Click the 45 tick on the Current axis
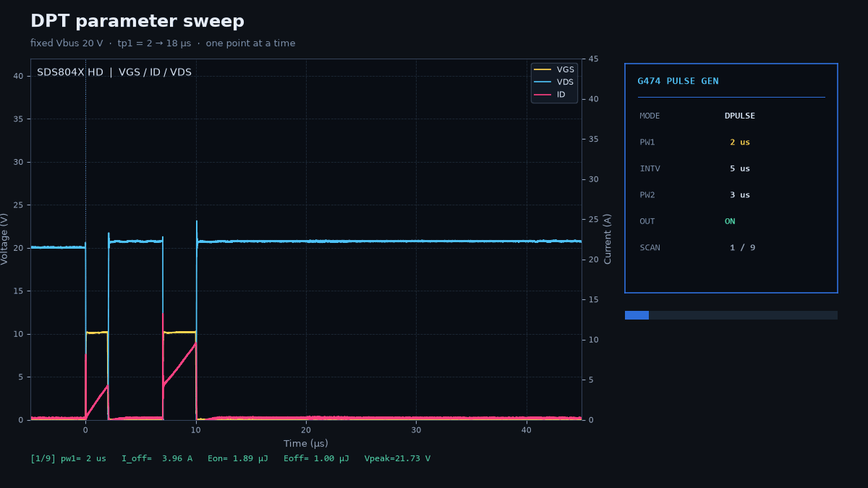 tap(592, 59)
